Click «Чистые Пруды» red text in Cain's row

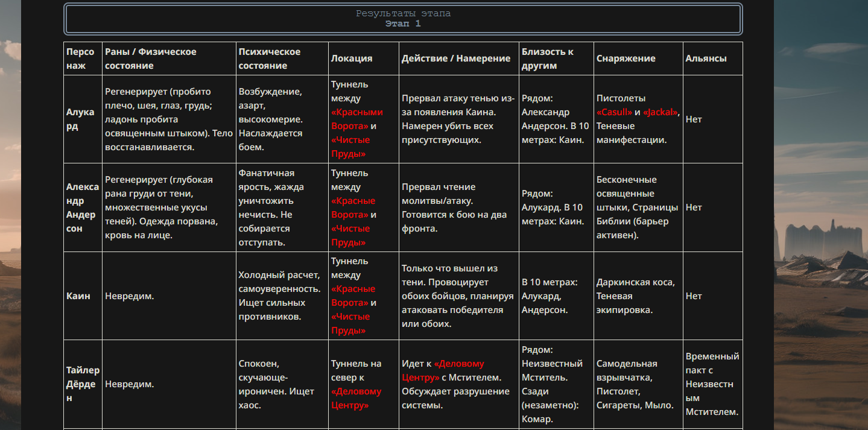[351, 324]
